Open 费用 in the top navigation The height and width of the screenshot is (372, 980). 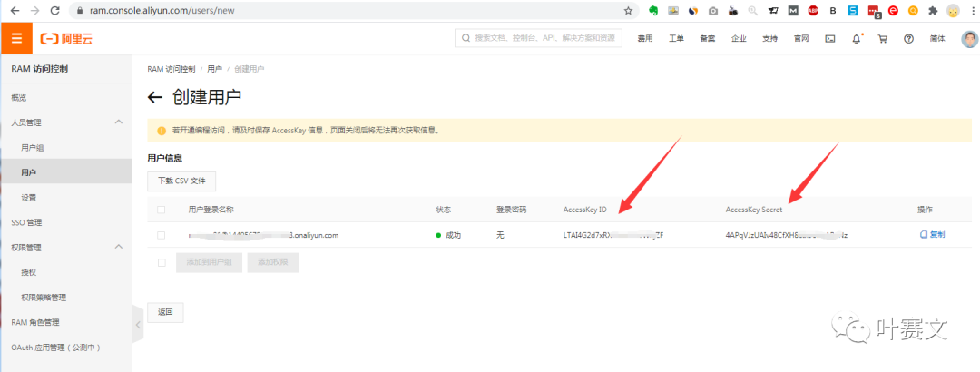pyautogui.click(x=645, y=39)
